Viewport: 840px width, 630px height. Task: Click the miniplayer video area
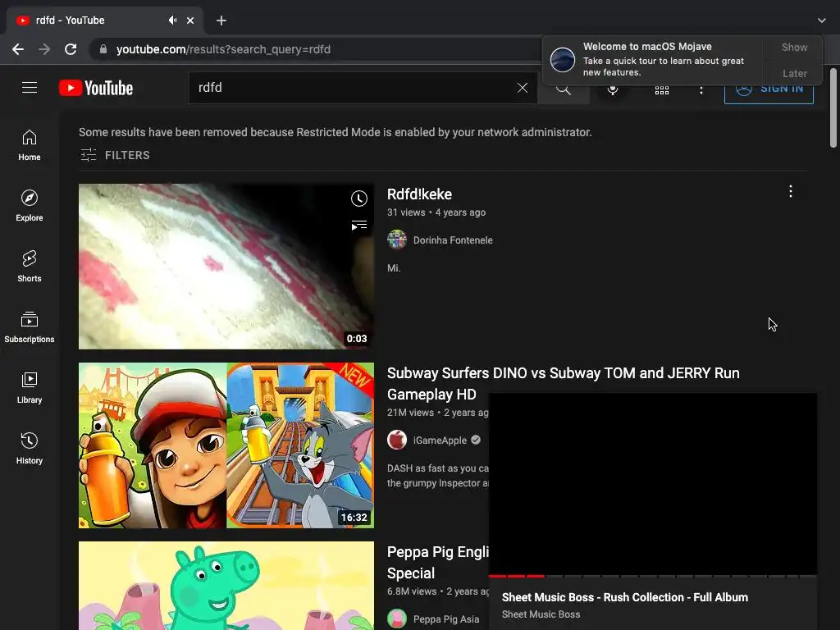[x=652, y=484]
